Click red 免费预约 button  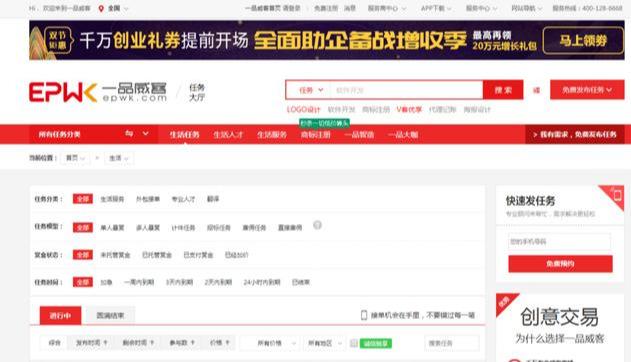click(x=560, y=264)
